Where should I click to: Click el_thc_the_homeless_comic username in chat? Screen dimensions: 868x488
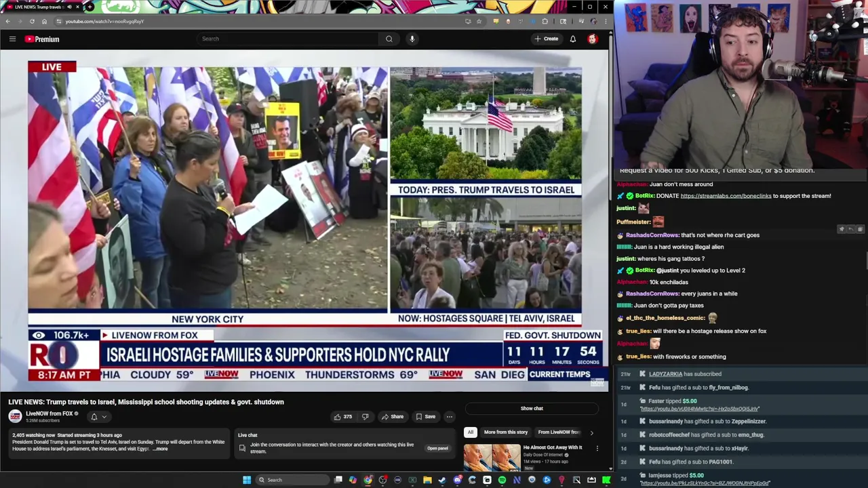(665, 318)
